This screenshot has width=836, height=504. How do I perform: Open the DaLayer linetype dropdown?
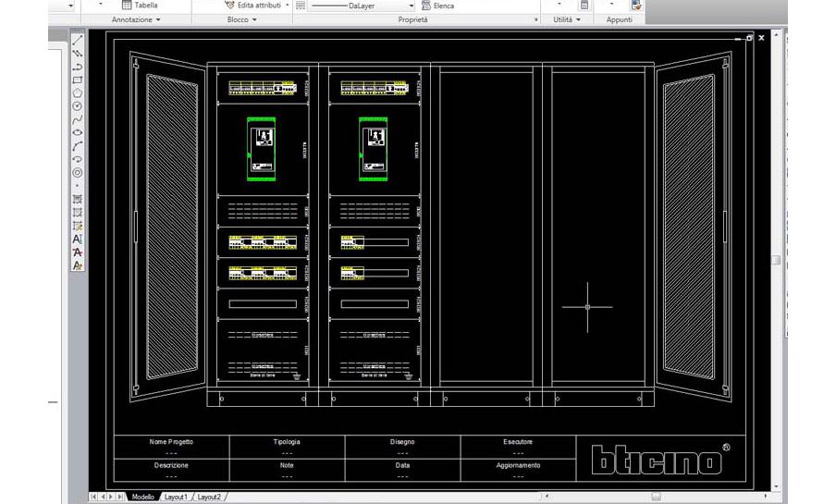pyautogui.click(x=412, y=6)
